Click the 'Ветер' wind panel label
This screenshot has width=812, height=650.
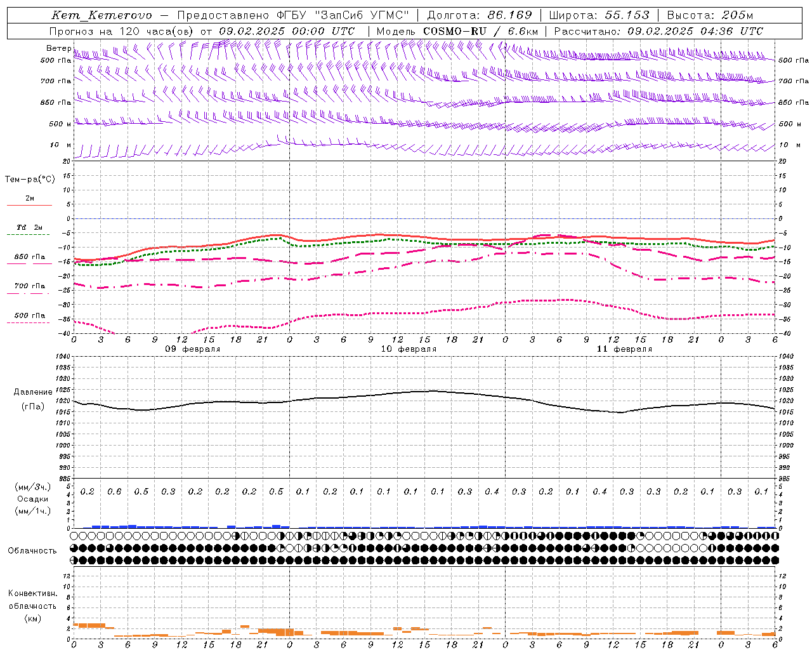(59, 48)
